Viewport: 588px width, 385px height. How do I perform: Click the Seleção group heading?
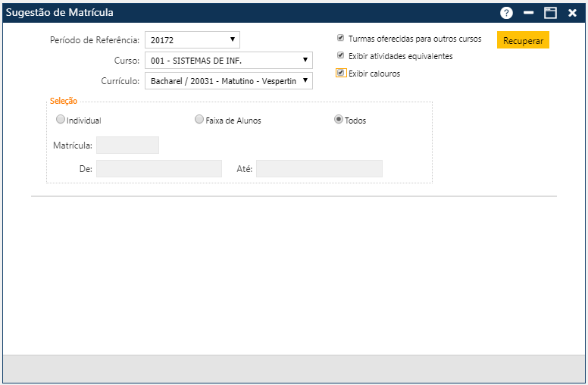63,101
